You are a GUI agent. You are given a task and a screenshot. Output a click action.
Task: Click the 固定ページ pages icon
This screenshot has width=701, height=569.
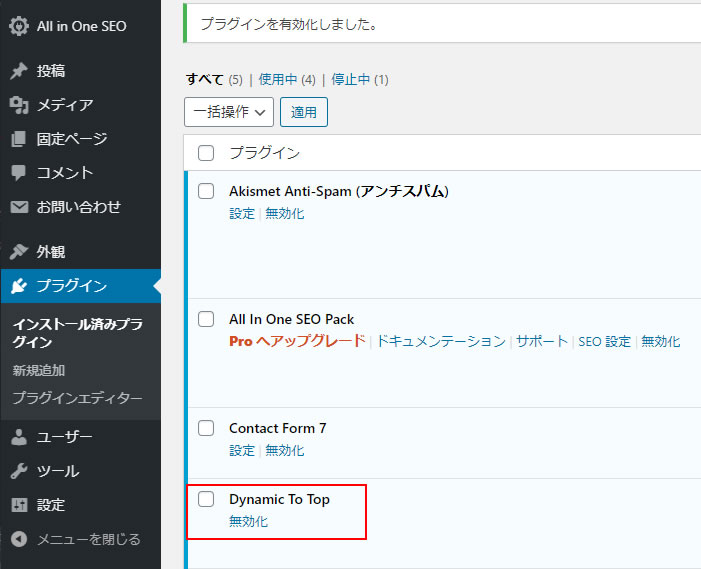coord(19,139)
